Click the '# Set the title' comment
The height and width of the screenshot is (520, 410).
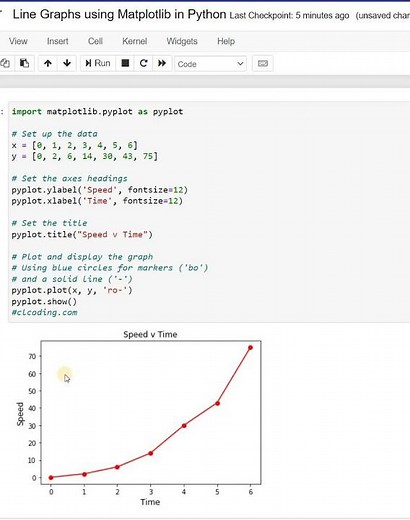click(x=49, y=223)
